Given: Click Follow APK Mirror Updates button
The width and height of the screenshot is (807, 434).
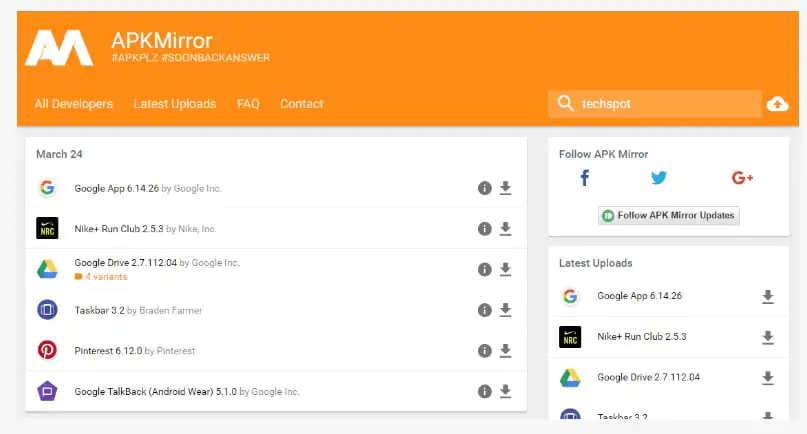Looking at the screenshot, I should pos(668,215).
